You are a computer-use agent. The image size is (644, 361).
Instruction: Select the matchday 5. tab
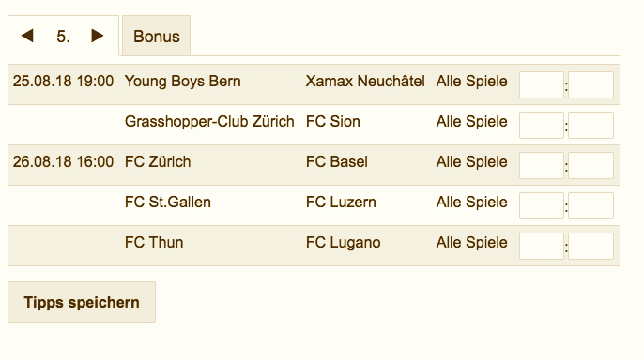point(63,37)
